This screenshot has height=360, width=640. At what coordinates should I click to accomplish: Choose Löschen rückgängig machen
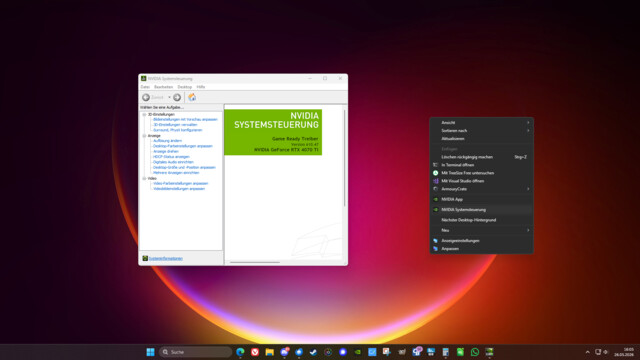click(x=482, y=157)
